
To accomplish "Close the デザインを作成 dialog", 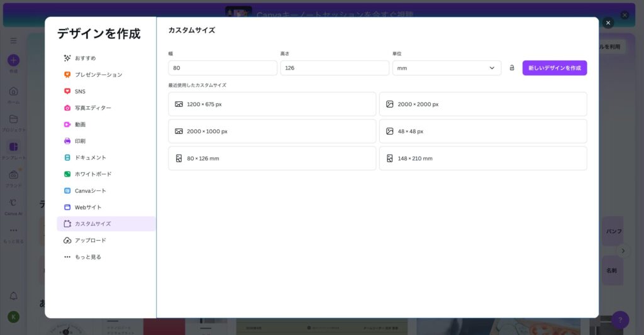I will point(608,23).
